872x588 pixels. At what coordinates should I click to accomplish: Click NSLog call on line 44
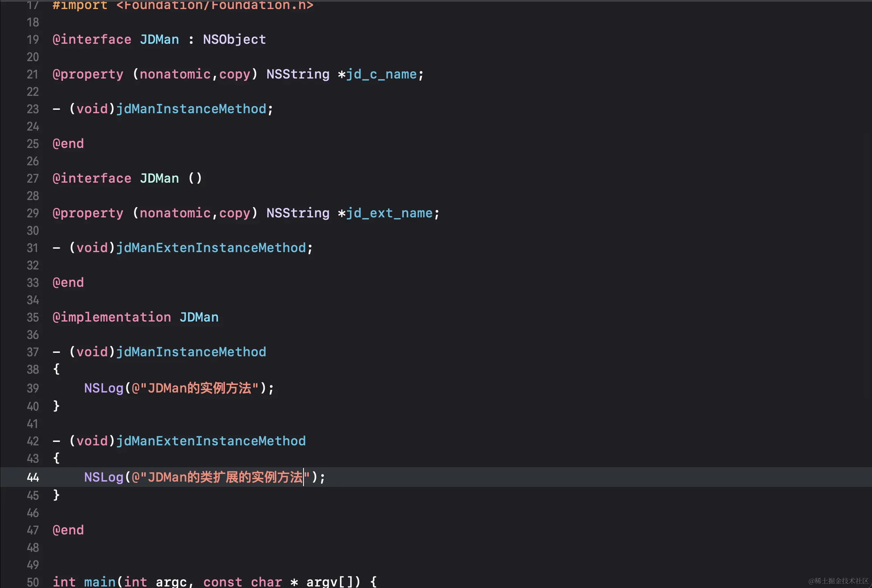[x=104, y=477]
